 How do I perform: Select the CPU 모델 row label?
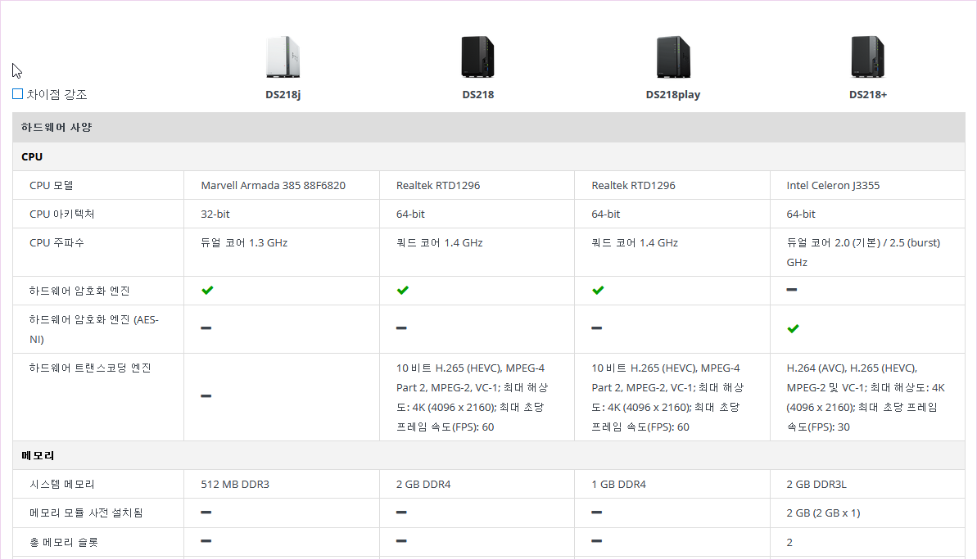point(52,186)
